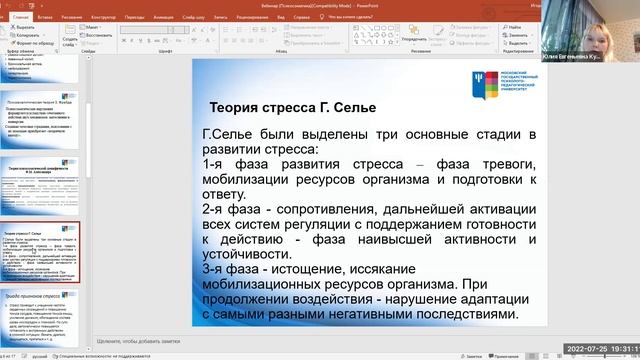Open the character spacing dropdown
Image resolution: width=640 pixels, height=360 pixels.
(167, 41)
